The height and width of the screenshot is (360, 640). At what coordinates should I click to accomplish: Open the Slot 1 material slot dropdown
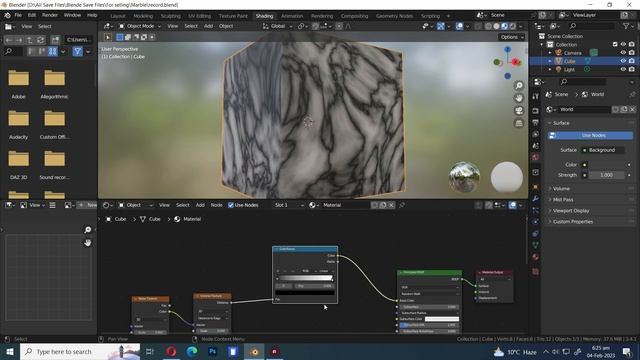click(x=288, y=205)
